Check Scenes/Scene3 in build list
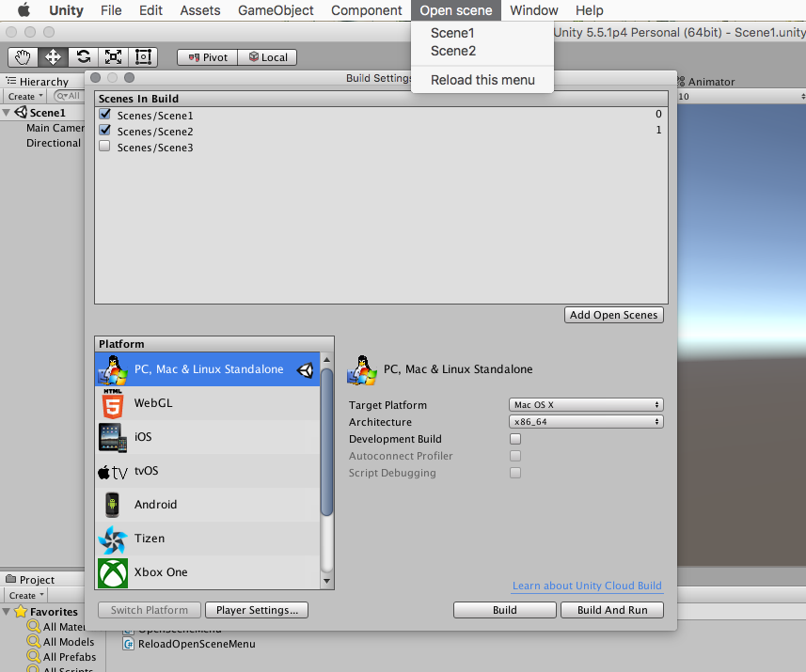806x672 pixels. click(104, 147)
